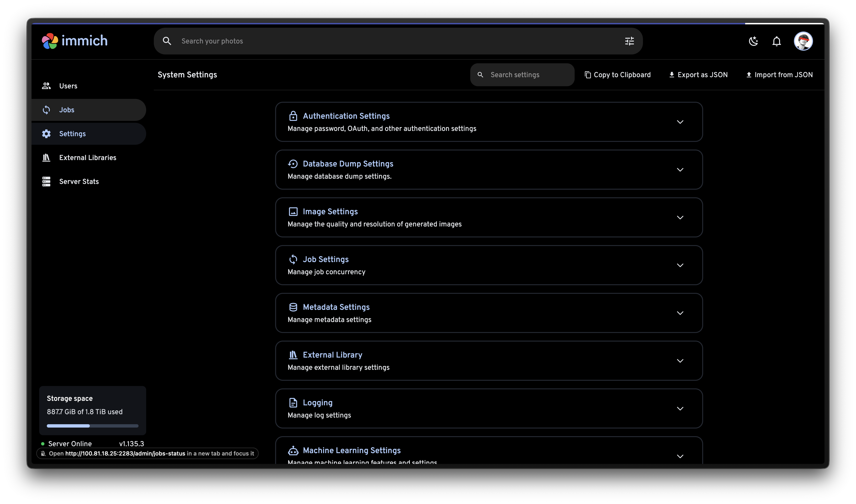This screenshot has height=504, width=856.
Task: Expand Job Settings chevron
Action: tap(680, 265)
